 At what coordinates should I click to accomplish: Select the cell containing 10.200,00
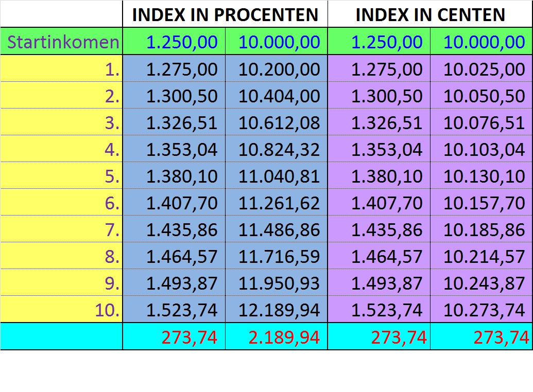click(x=277, y=69)
